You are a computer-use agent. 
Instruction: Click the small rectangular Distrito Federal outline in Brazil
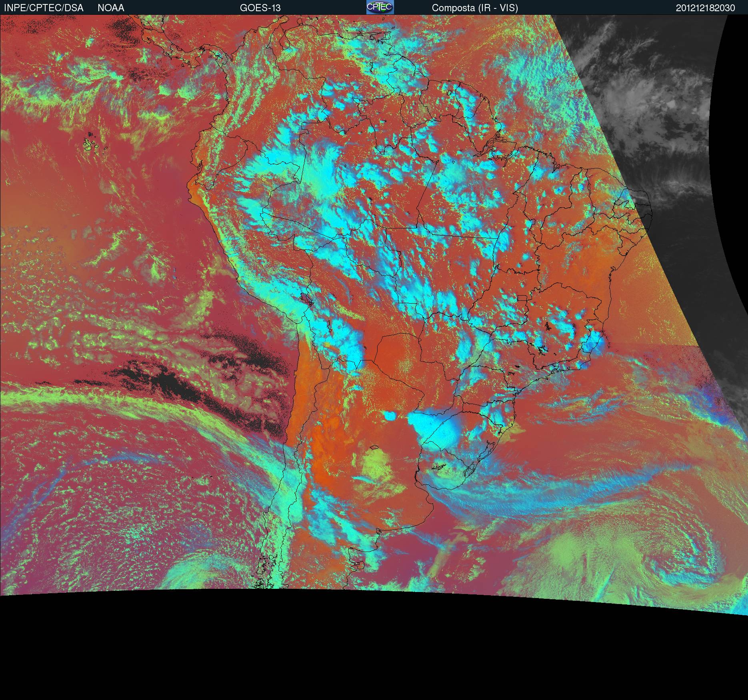522,298
